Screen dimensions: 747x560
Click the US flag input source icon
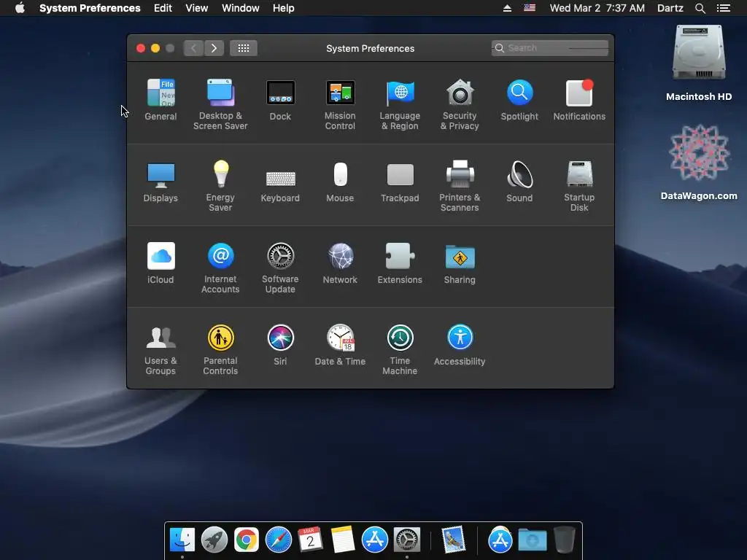coord(530,8)
